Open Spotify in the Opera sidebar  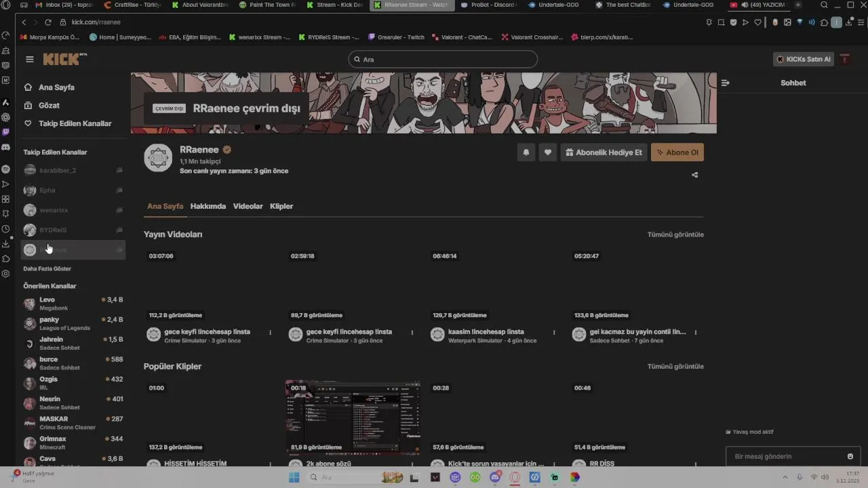point(6,168)
